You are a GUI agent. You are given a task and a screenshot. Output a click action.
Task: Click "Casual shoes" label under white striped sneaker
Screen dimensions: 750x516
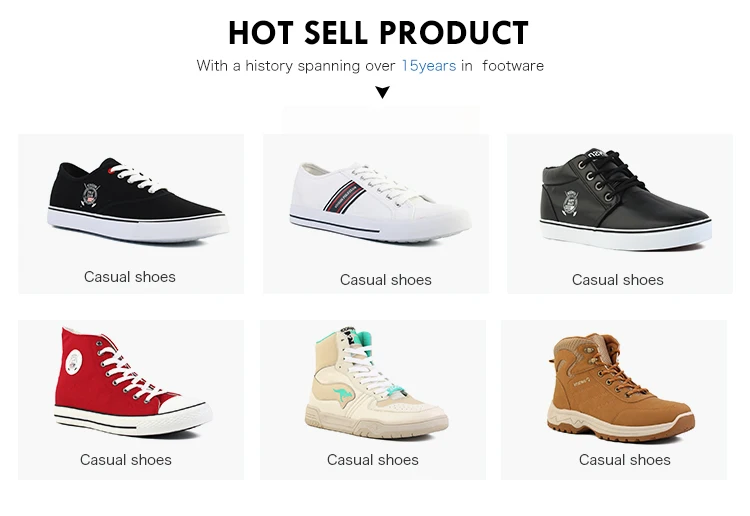tap(386, 280)
